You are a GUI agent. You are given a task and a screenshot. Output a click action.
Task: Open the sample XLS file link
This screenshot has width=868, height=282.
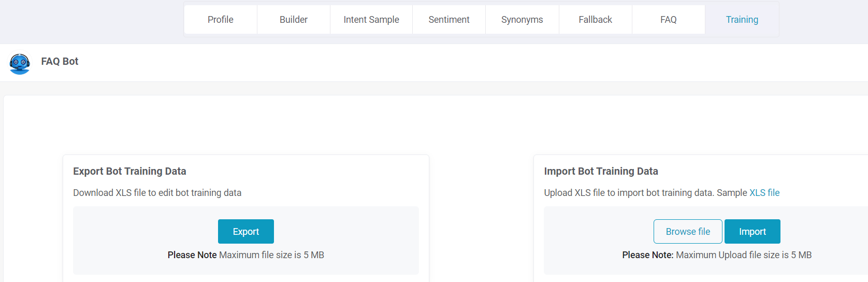[x=764, y=193]
